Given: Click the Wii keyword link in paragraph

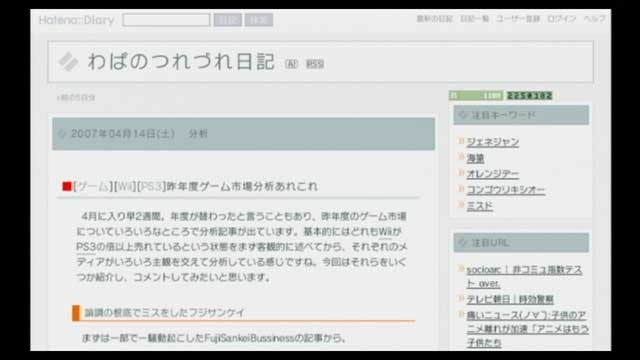Looking at the screenshot, I should (x=385, y=231).
